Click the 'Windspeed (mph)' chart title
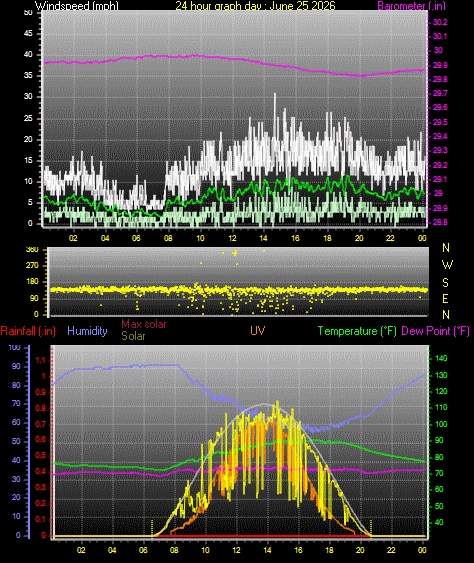The image size is (474, 563). pos(76,6)
